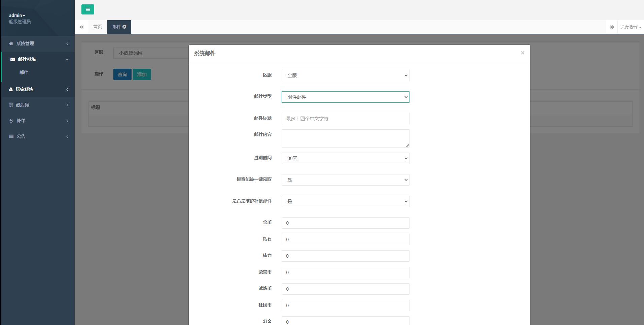Click the 添加 button
644x325 pixels.
pos(142,74)
